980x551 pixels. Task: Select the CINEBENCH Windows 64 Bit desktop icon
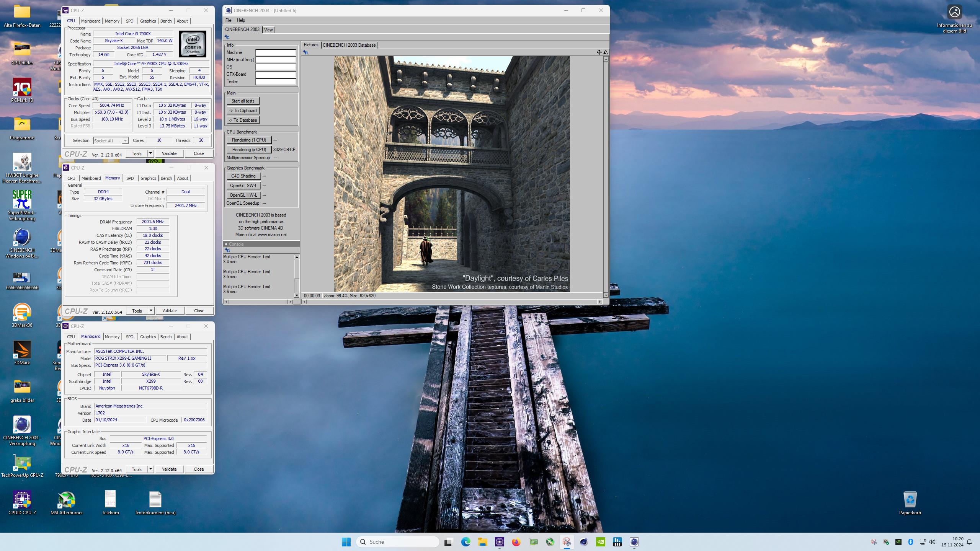click(x=22, y=243)
